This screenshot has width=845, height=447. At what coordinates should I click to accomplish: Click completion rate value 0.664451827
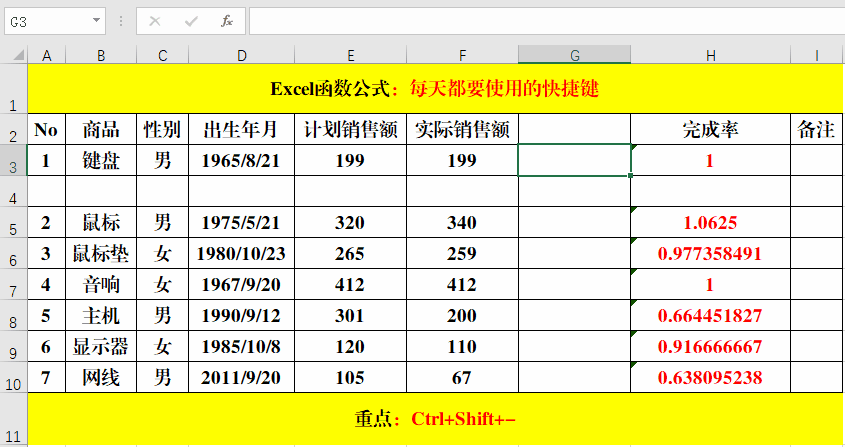point(711,315)
